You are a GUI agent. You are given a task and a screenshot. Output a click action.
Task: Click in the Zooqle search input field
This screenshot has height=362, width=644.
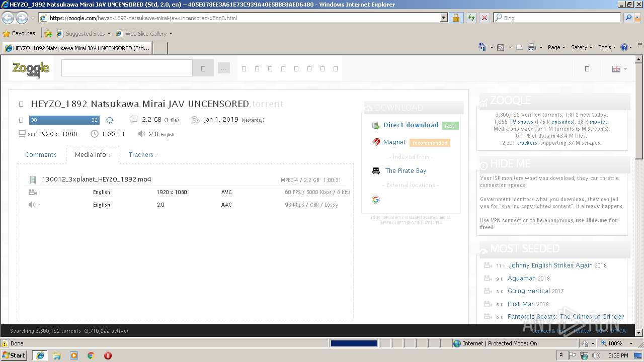point(127,68)
